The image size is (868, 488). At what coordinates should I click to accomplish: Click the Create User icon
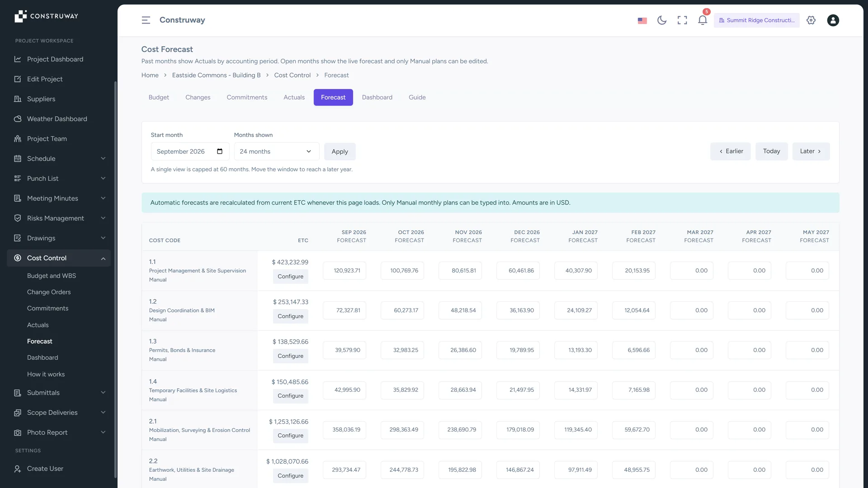click(x=18, y=469)
